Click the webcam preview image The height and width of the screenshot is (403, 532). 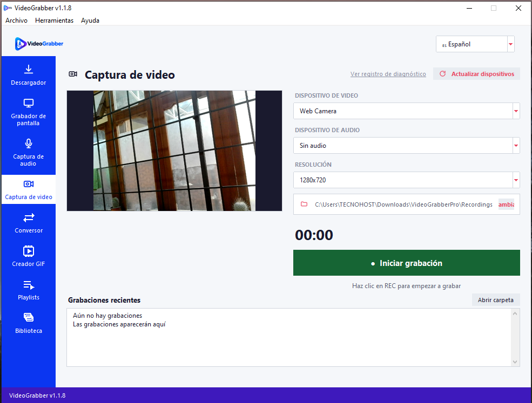174,151
